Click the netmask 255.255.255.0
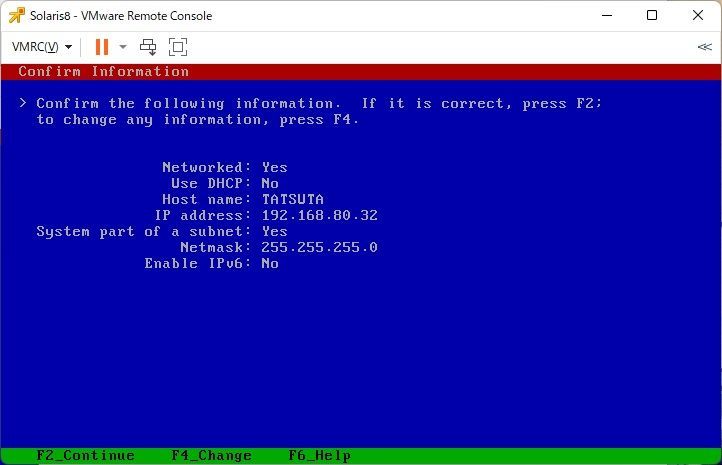722x465 pixels. pyautogui.click(x=320, y=247)
